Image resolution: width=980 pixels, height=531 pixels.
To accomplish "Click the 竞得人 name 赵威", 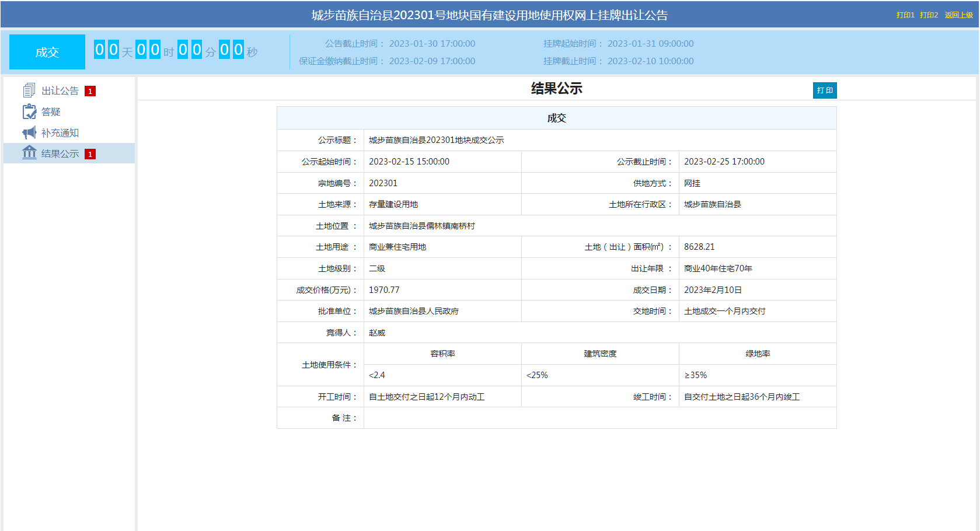I will [x=377, y=333].
